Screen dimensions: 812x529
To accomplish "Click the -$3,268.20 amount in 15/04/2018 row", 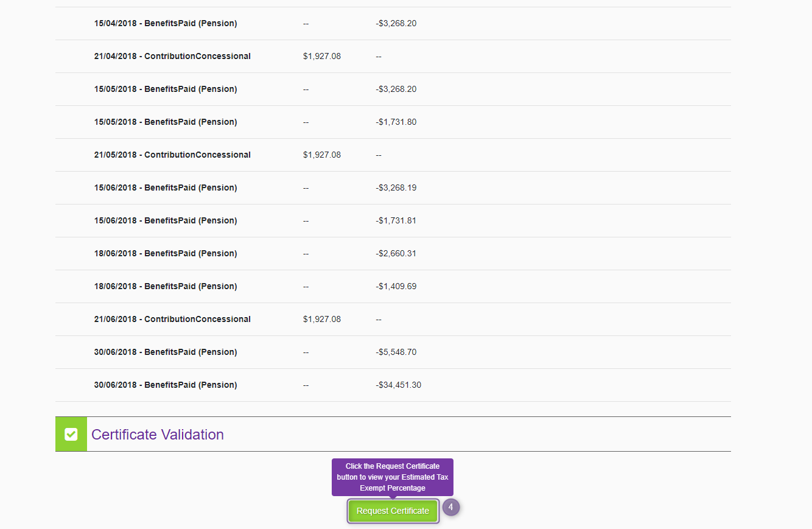I will click(396, 23).
